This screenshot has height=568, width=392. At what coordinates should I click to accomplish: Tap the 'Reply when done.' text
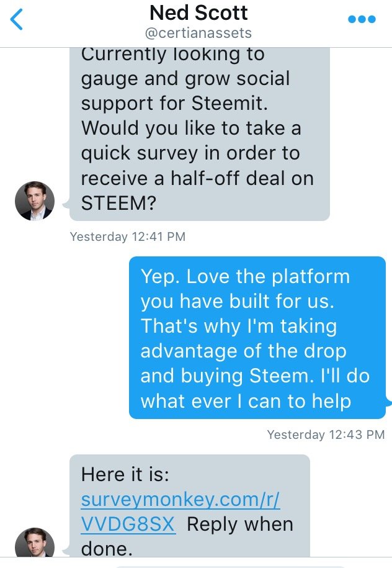tap(187, 537)
